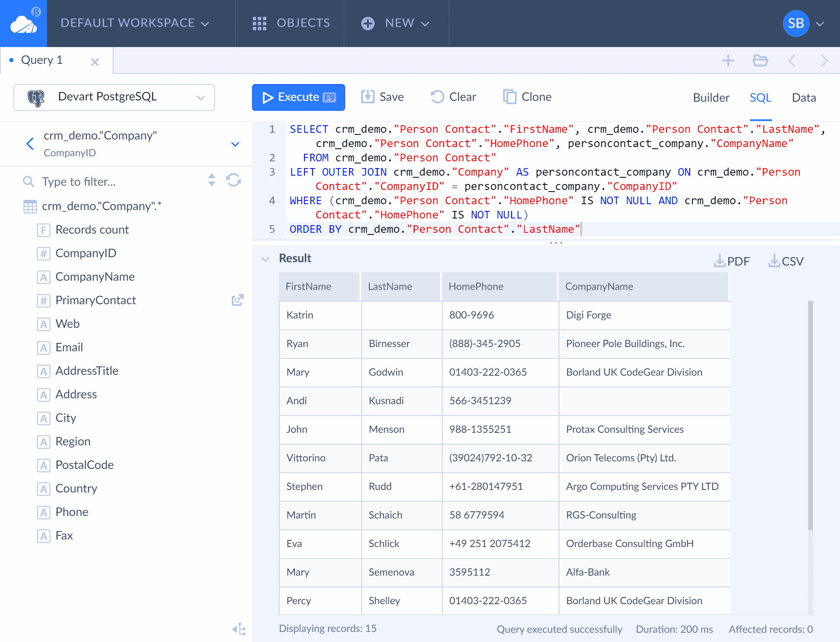The width and height of the screenshot is (840, 642).
Task: Collapse the Result section
Action: [265, 259]
